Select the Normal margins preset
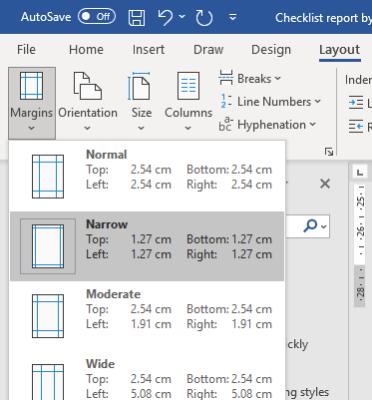The height and width of the screenshot is (400, 372). click(x=147, y=176)
